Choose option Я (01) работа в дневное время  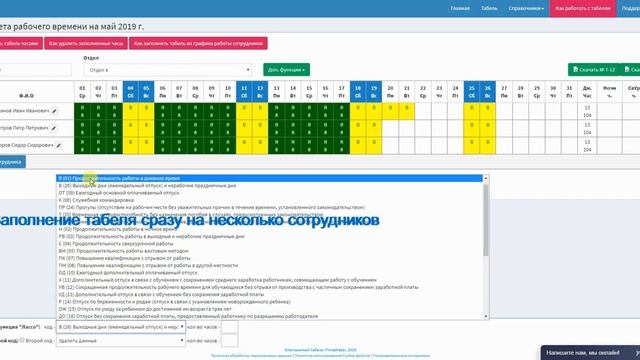pos(269,178)
